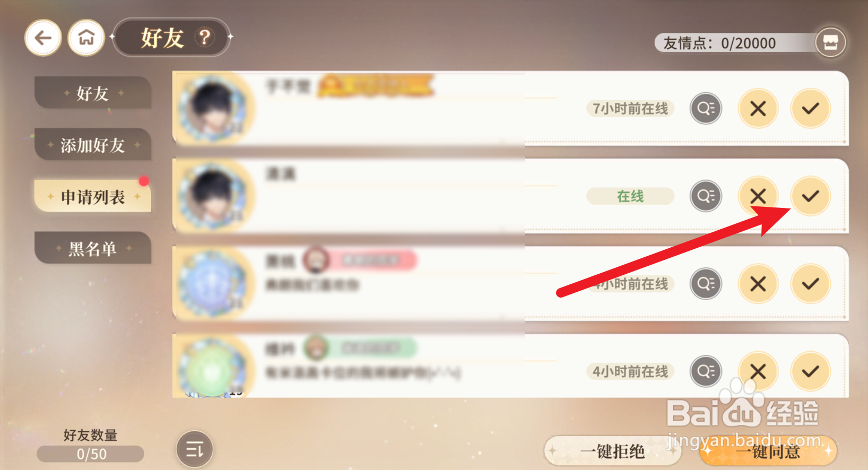868x470 pixels.
Task: Click the 一键拒绝 button
Action: [612, 451]
